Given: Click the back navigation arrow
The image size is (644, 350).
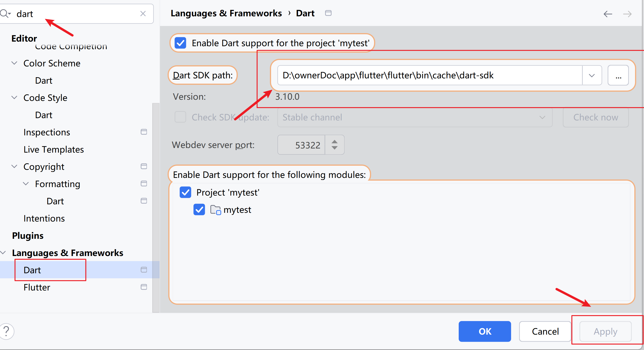Looking at the screenshot, I should pyautogui.click(x=608, y=14).
